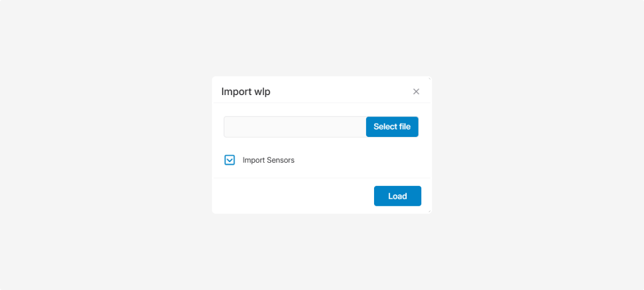Load the selected wlp file
The width and height of the screenshot is (644, 290).
397,196
